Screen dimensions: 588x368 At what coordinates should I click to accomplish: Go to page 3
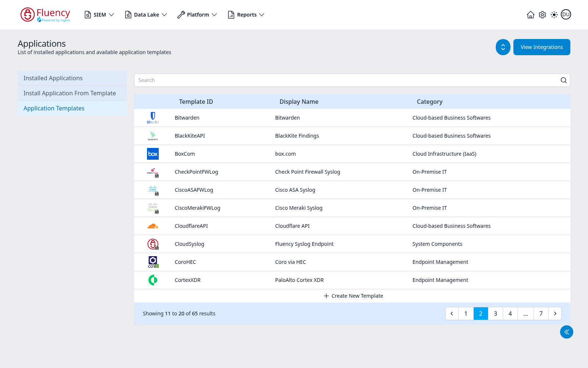(x=495, y=314)
